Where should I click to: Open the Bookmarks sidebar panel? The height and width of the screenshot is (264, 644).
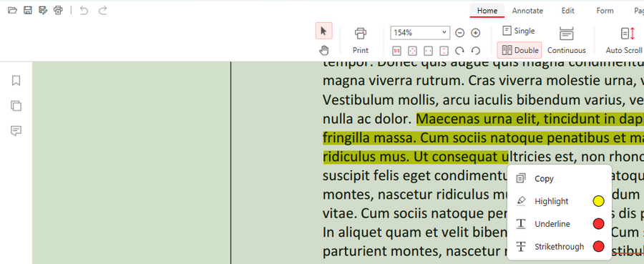click(x=16, y=80)
